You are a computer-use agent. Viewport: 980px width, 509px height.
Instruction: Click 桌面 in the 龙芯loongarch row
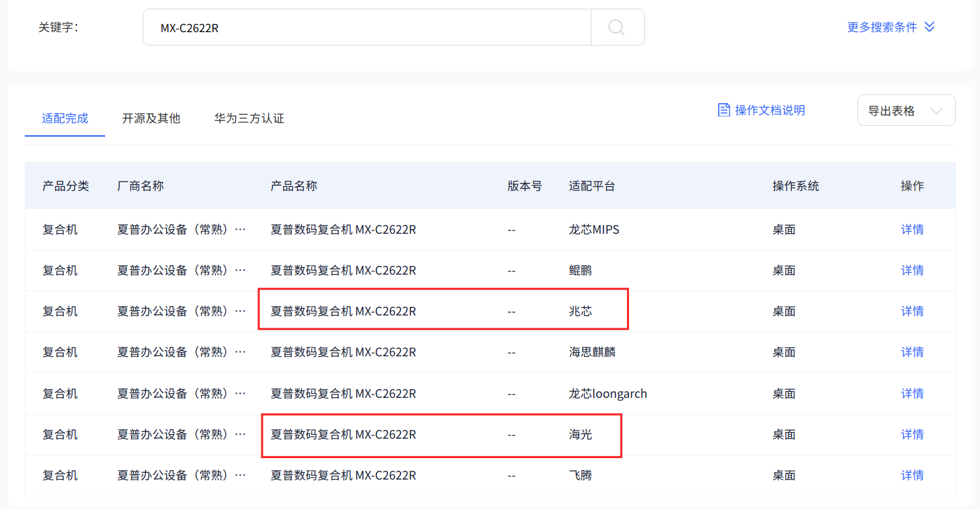784,394
